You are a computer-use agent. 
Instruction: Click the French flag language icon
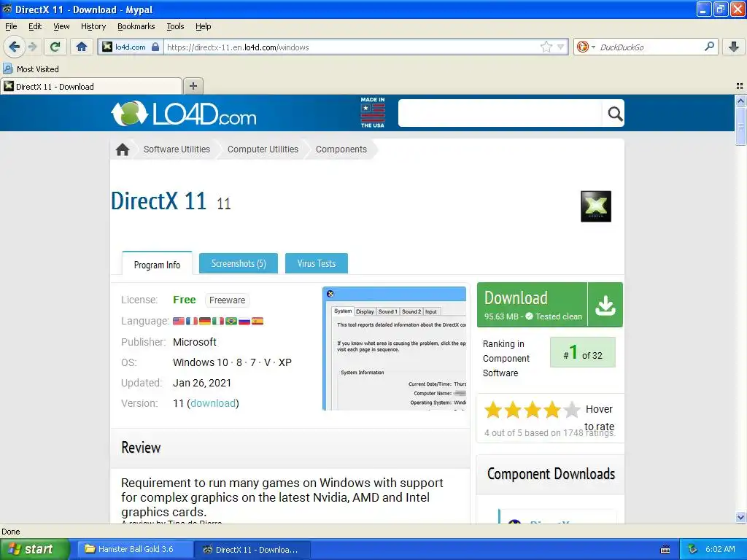click(192, 321)
